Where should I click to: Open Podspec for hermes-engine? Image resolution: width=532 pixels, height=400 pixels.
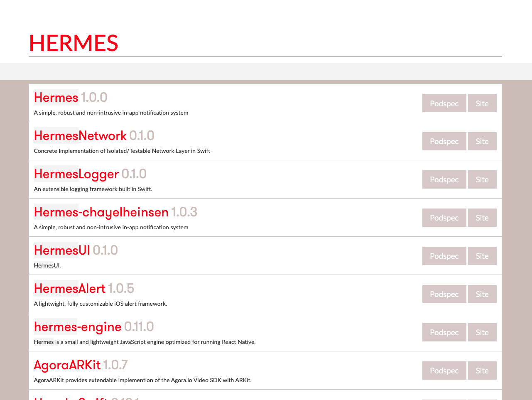[444, 332]
